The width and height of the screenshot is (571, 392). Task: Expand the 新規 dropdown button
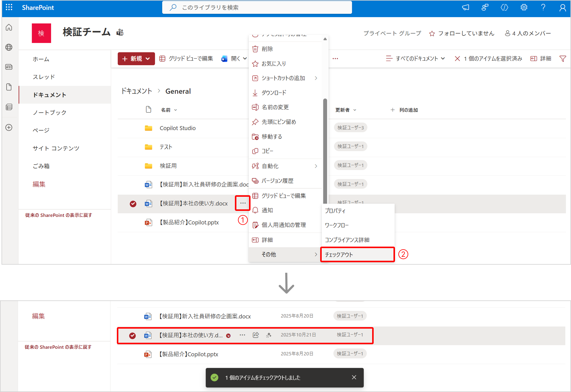tap(136, 59)
